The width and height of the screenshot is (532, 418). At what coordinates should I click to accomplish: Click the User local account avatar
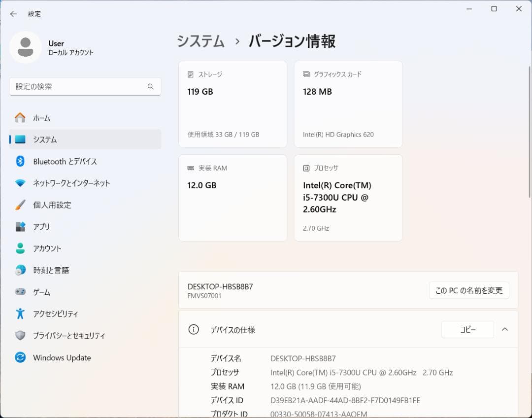click(x=26, y=47)
